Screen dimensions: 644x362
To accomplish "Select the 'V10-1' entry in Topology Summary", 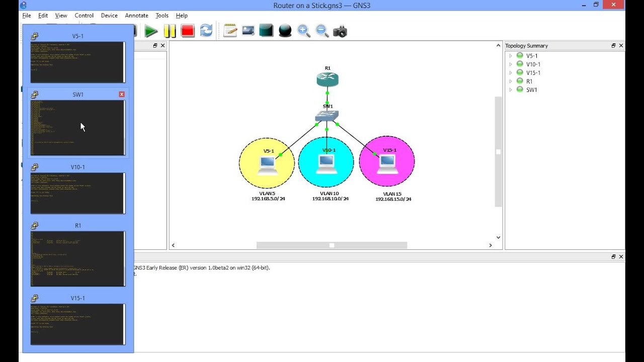I will 533,64.
